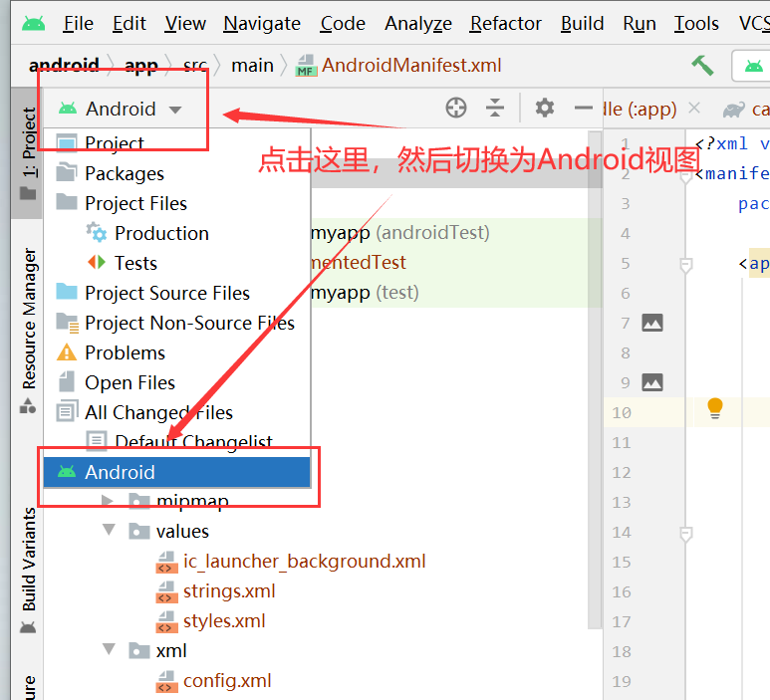Select the values folder row
This screenshot has width=770, height=700.
317,531
